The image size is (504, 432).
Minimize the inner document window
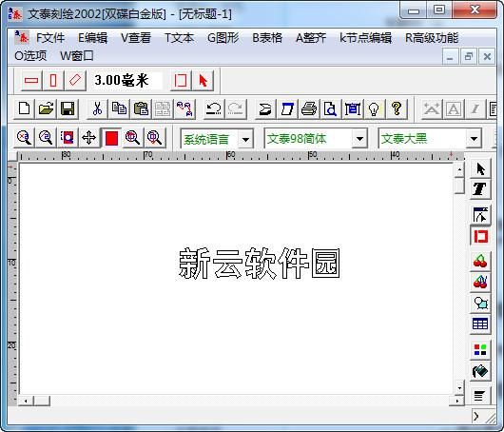[x=450, y=57]
